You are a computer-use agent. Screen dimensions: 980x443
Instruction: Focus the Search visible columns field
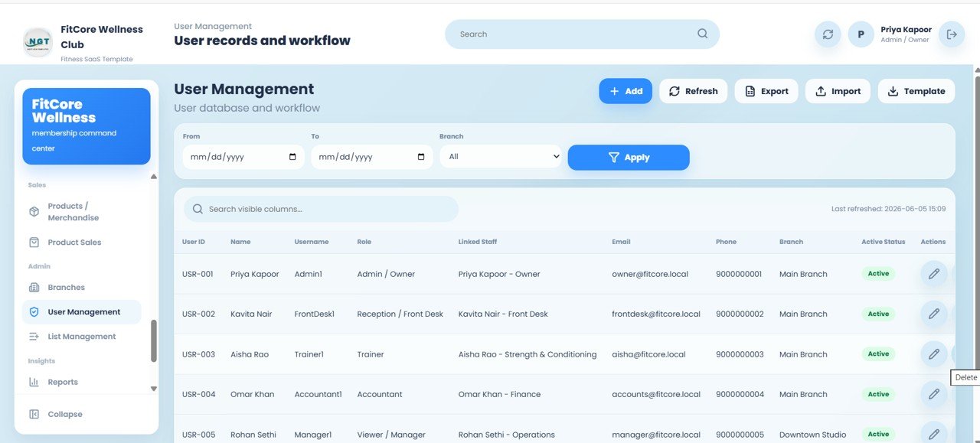321,209
